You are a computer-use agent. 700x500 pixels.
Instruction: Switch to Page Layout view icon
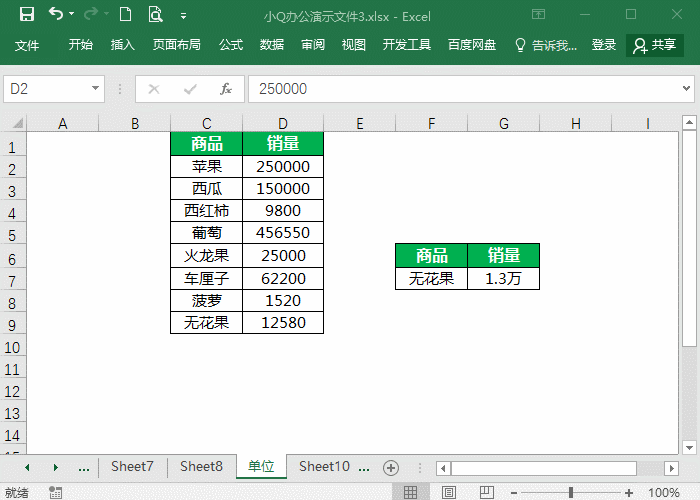point(449,492)
